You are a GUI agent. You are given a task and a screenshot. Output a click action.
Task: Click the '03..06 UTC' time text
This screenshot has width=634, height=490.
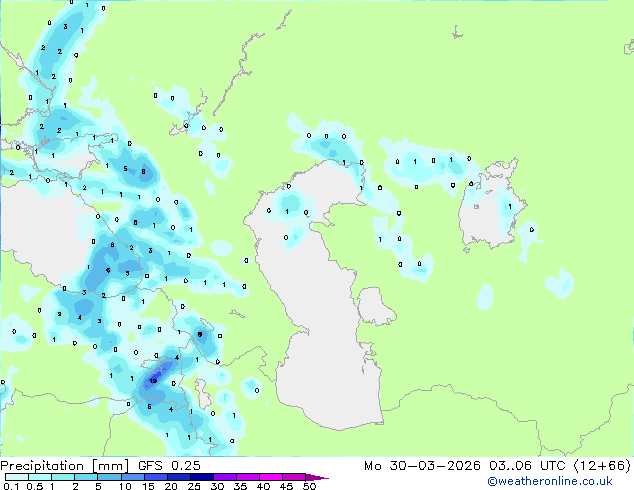point(527,466)
